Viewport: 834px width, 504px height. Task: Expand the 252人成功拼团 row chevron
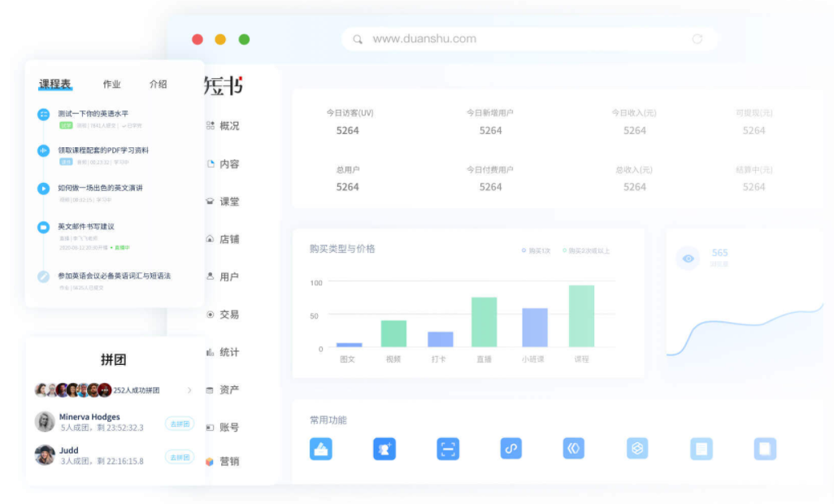coord(189,390)
